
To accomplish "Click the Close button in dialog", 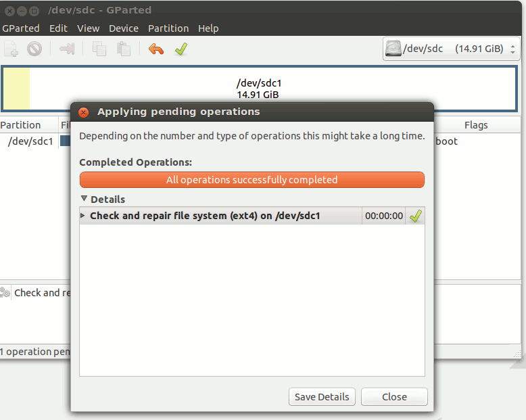I will pos(394,397).
